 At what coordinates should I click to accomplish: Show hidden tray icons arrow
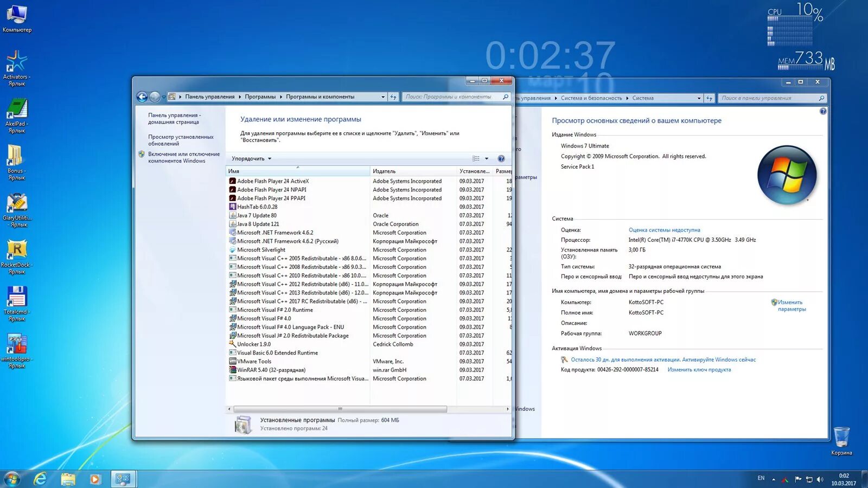[774, 479]
